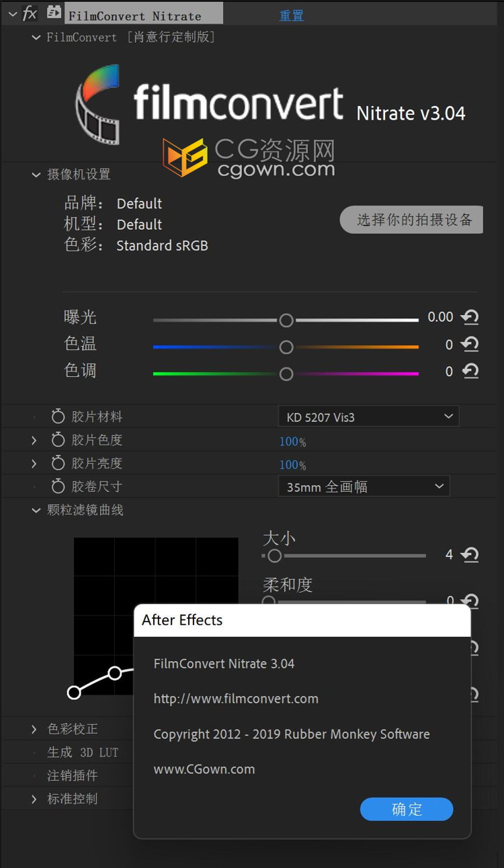Click the 曝光 exposure slider handle
The height and width of the screenshot is (868, 504).
286,320
